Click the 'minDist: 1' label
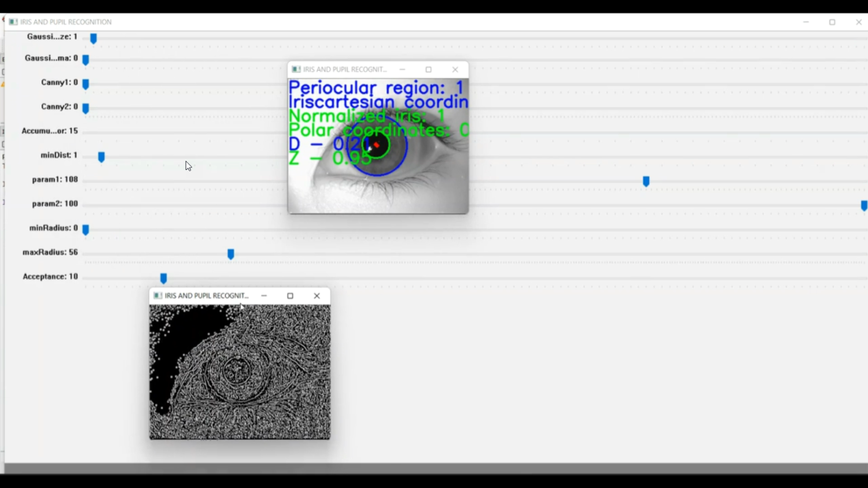This screenshot has height=488, width=868. tap(59, 155)
